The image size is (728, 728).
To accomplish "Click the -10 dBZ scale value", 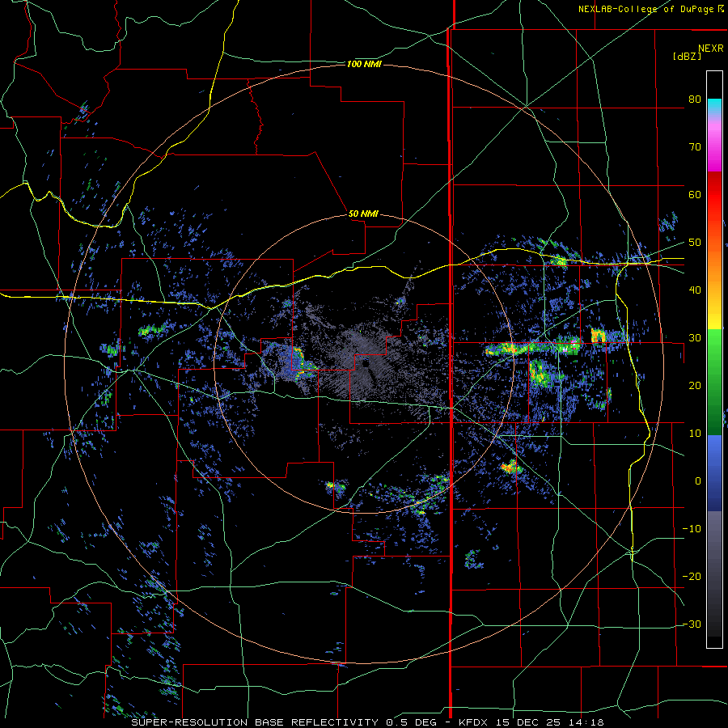I will click(x=692, y=529).
